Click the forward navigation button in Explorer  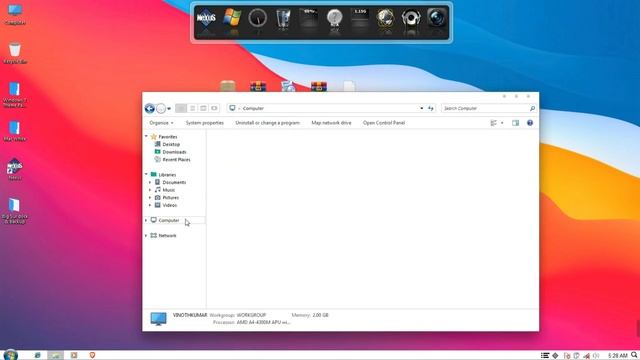click(x=161, y=108)
